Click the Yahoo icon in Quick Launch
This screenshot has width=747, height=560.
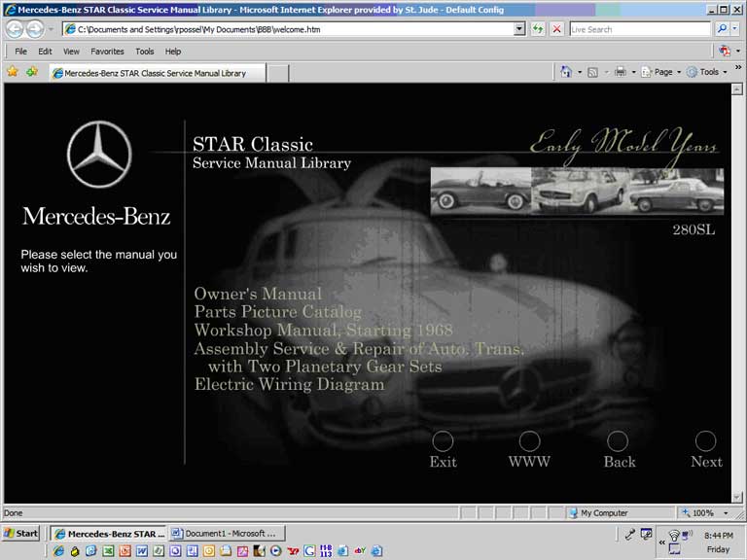click(x=293, y=551)
